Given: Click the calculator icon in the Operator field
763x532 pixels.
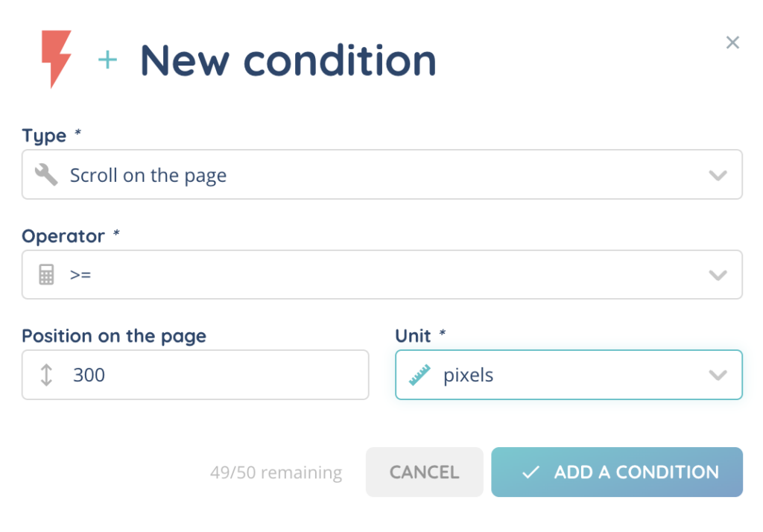Looking at the screenshot, I should coord(46,275).
